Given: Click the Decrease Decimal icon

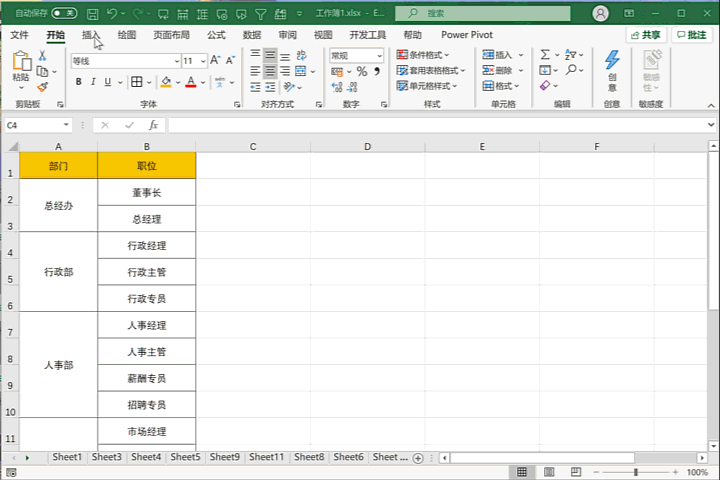Looking at the screenshot, I should 353,87.
